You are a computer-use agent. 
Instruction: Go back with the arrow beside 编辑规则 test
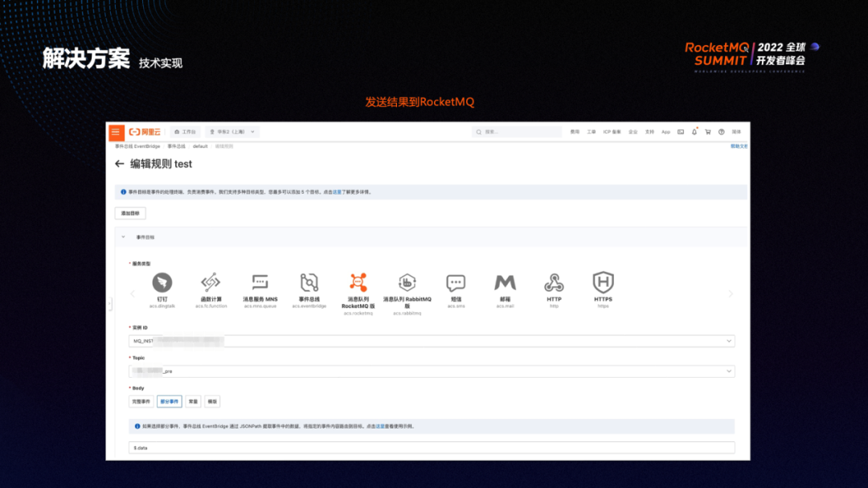pyautogui.click(x=120, y=164)
